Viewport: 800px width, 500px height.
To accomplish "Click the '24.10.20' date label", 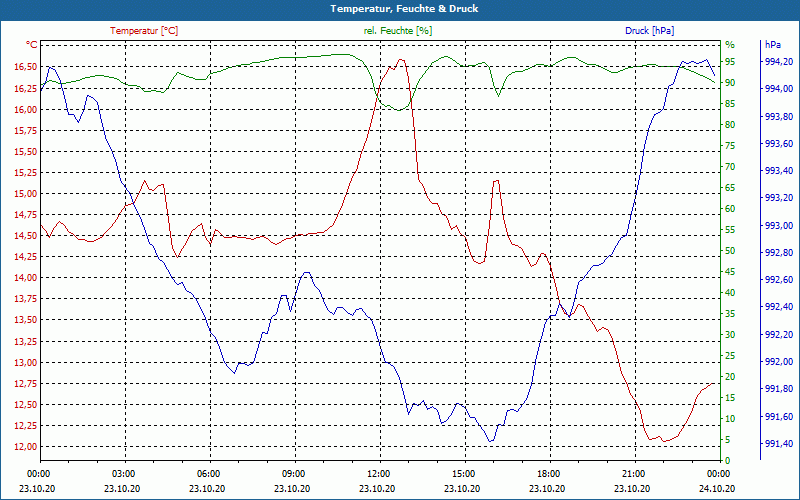I will 717,488.
